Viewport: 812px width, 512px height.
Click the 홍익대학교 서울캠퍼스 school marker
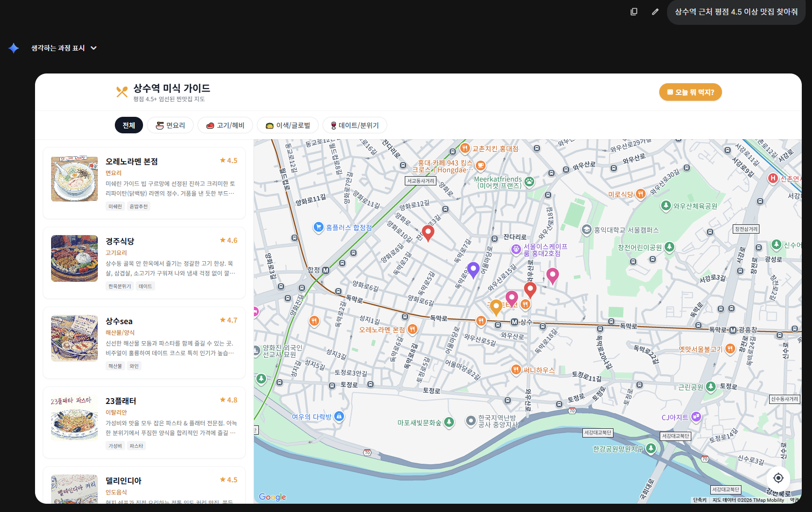coord(587,229)
